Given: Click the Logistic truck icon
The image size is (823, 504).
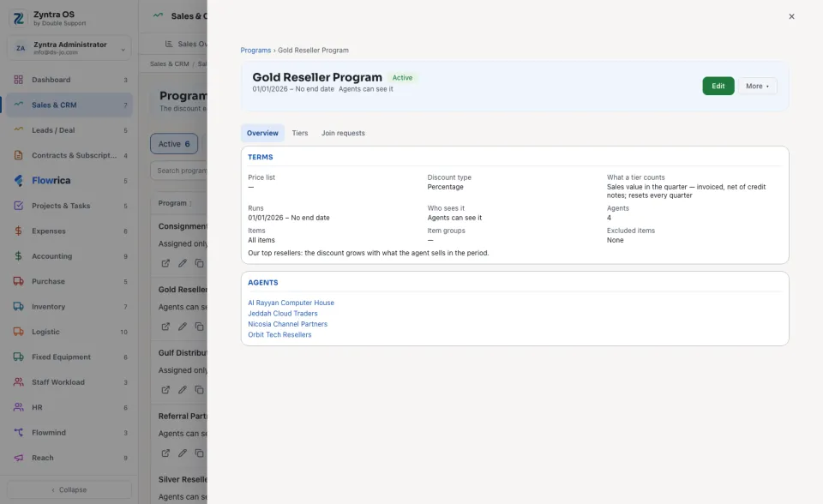Looking at the screenshot, I should (18, 332).
